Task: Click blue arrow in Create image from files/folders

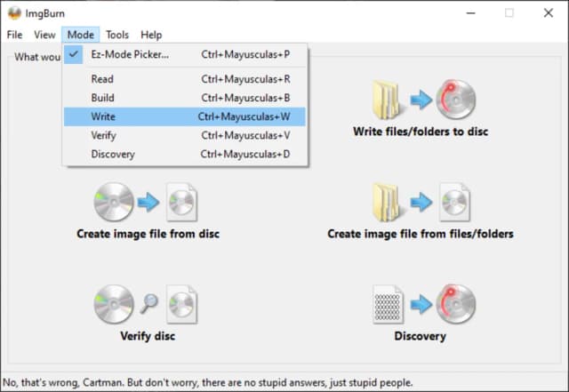Action: pos(421,202)
